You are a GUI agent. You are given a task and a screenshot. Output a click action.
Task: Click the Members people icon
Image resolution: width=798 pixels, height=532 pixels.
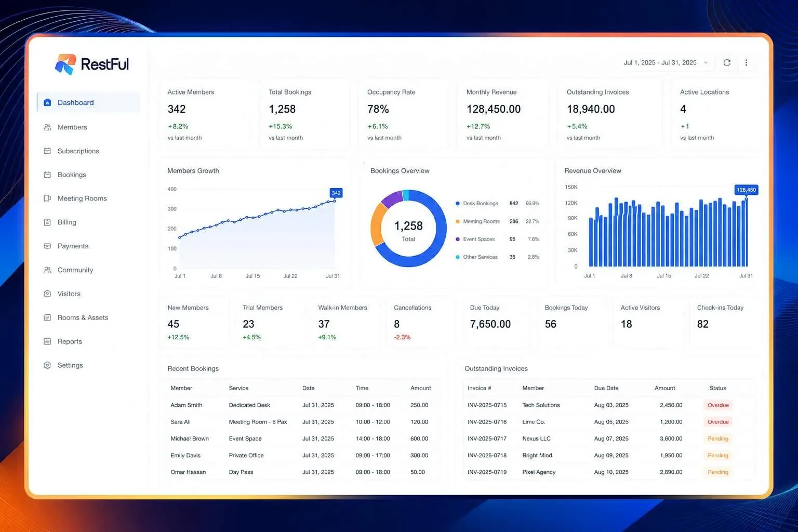click(47, 127)
